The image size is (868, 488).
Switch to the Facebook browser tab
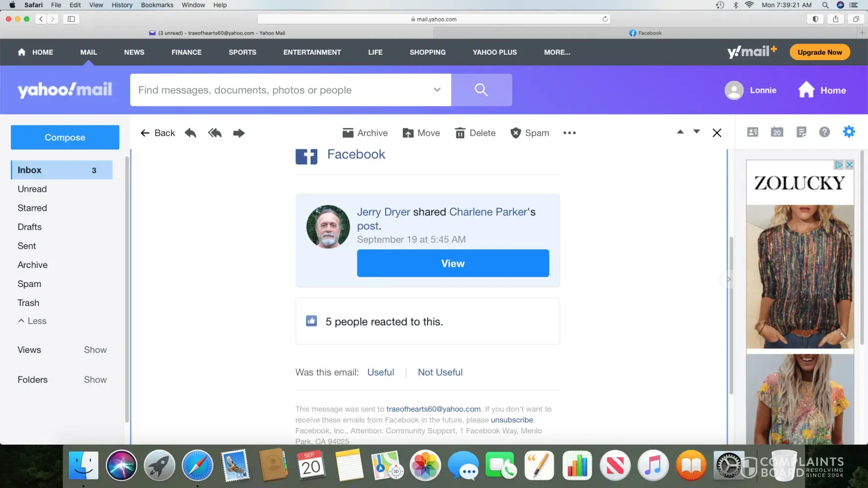tap(645, 33)
